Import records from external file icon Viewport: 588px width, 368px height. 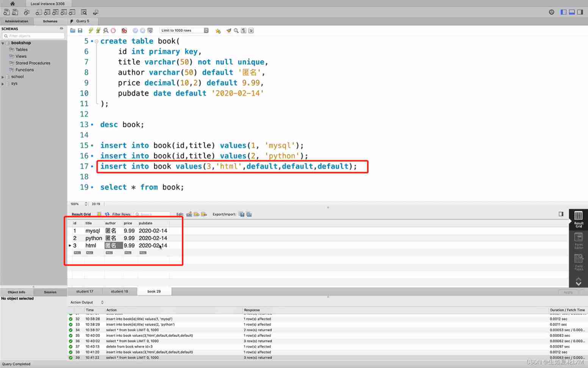249,214
